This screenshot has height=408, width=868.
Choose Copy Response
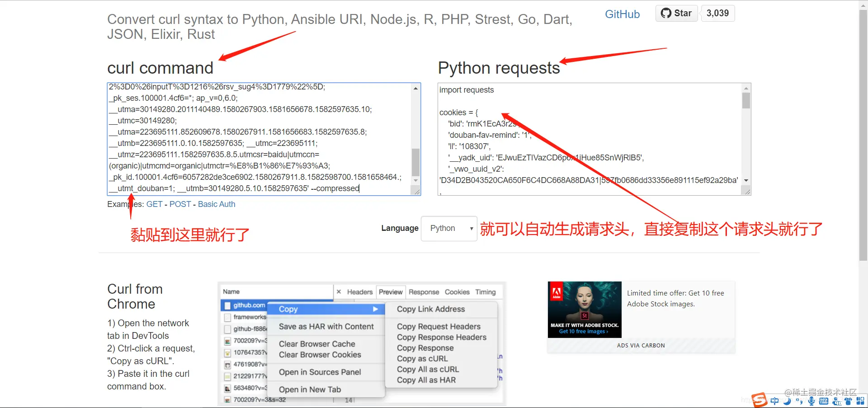pos(425,348)
